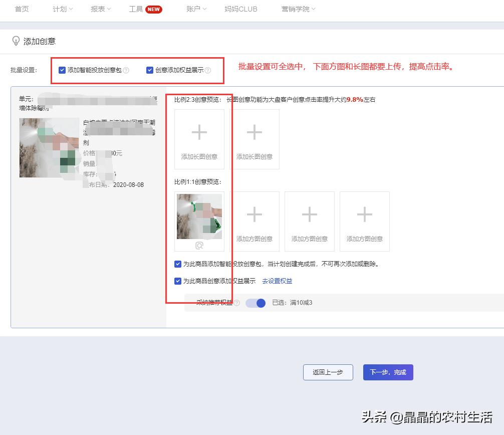Click the 下一步，完成 button

tap(388, 372)
